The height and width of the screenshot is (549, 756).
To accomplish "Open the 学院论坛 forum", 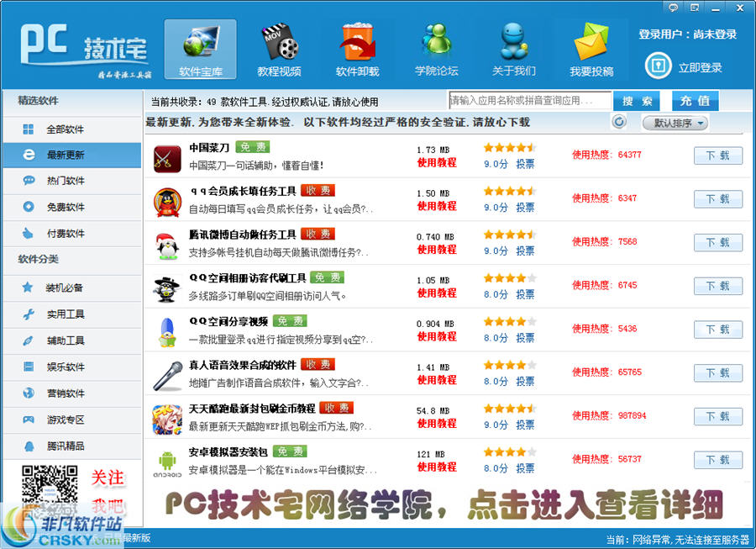I will tap(435, 46).
